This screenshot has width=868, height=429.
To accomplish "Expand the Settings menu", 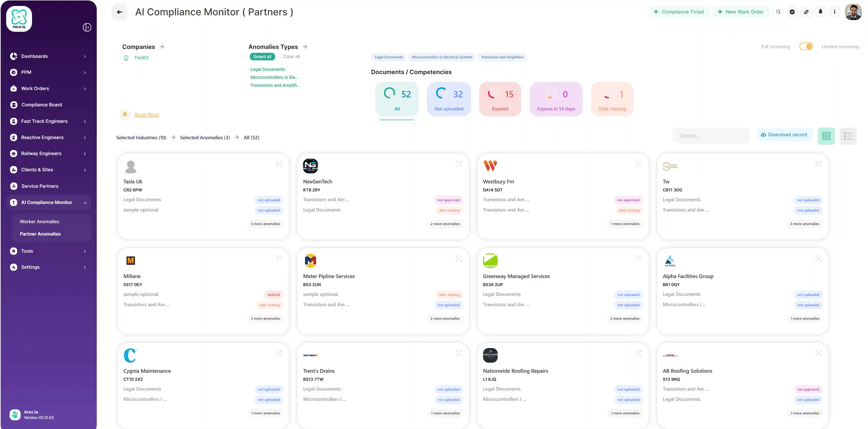I will 49,267.
